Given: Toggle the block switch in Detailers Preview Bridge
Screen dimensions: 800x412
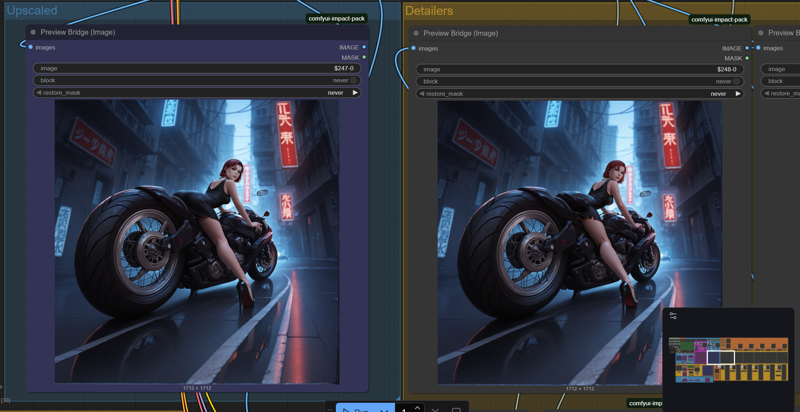Looking at the screenshot, I should pos(737,81).
